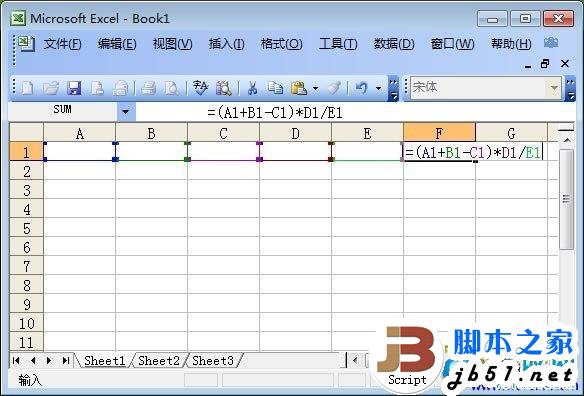This screenshot has height=396, width=584.
Task: Open the 数据(D) menu
Action: 394,44
